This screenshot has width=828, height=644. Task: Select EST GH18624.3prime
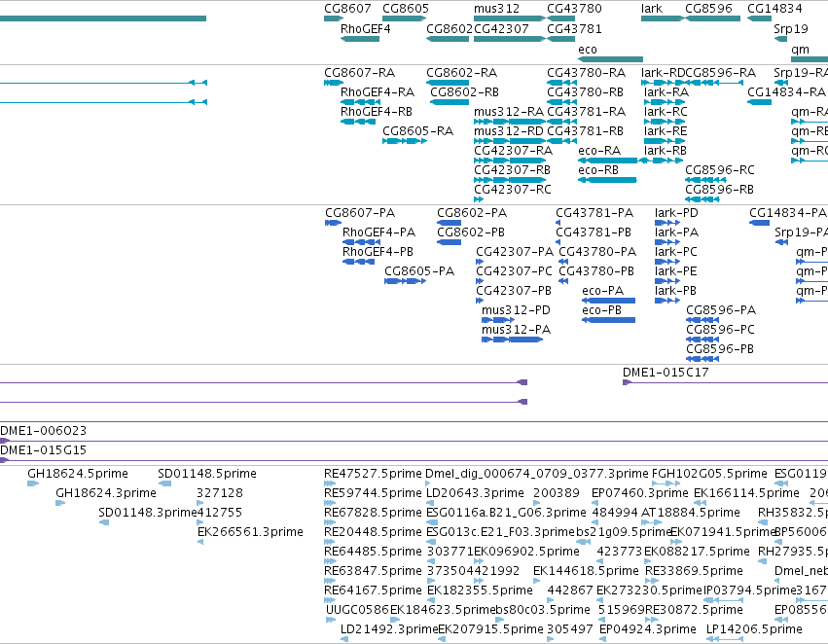(106, 493)
